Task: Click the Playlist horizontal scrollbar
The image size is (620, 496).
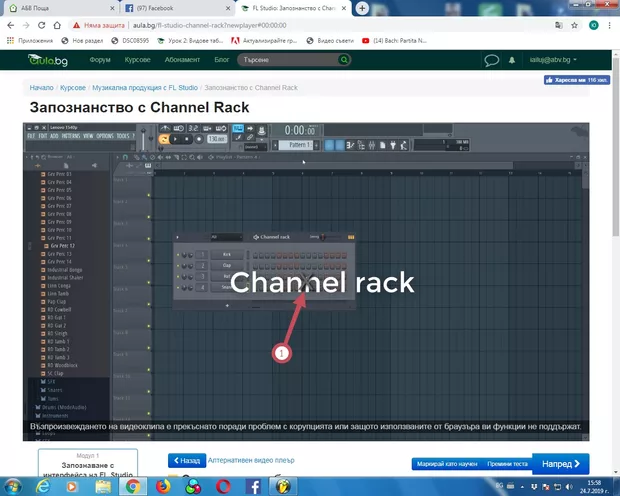Action: [333, 165]
